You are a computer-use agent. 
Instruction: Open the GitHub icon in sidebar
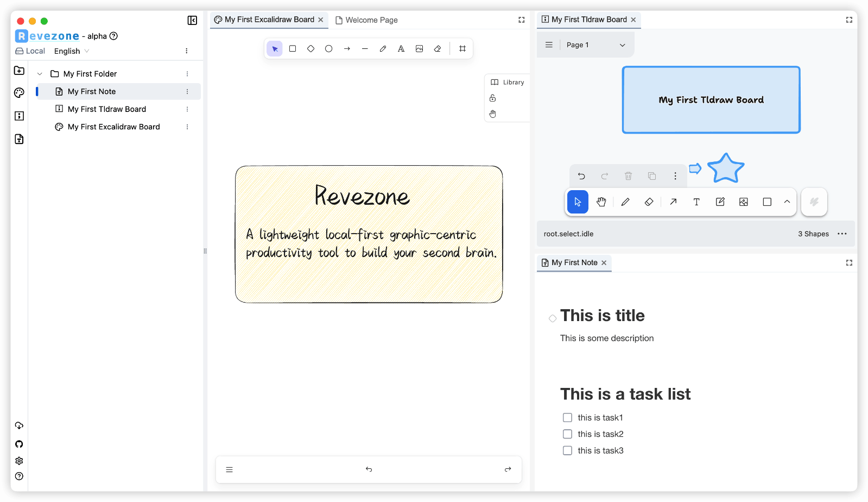pos(19,444)
